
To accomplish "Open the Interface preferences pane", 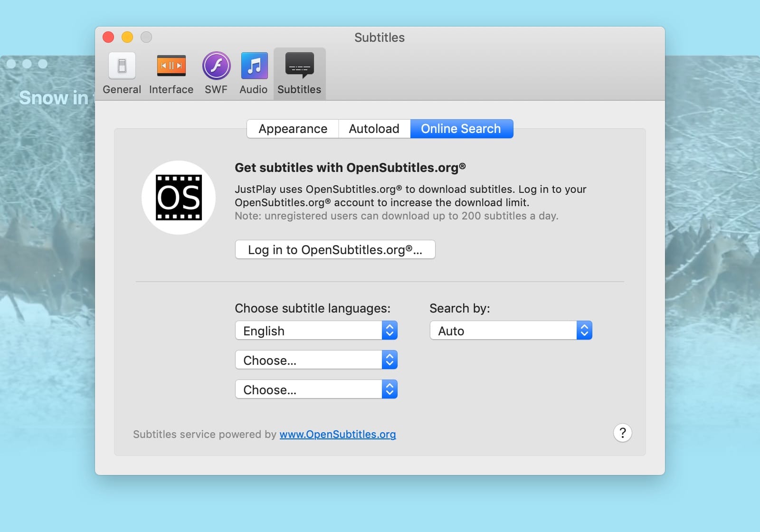I will point(171,74).
